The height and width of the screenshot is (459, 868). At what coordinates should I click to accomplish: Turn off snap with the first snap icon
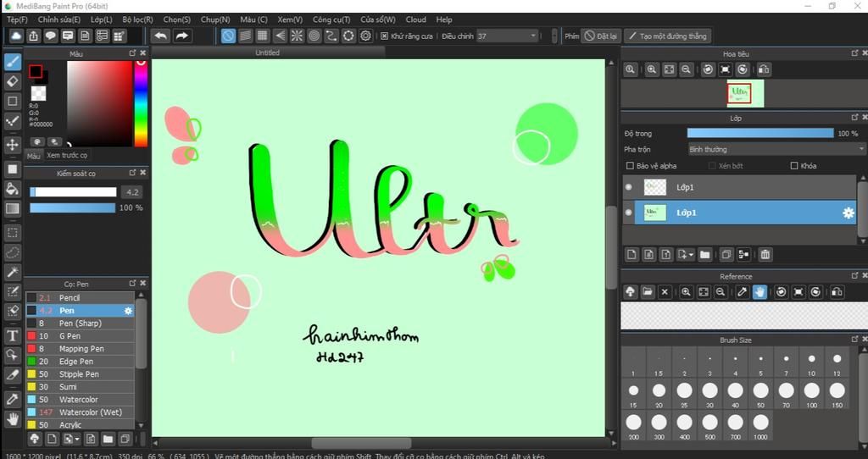pyautogui.click(x=228, y=36)
